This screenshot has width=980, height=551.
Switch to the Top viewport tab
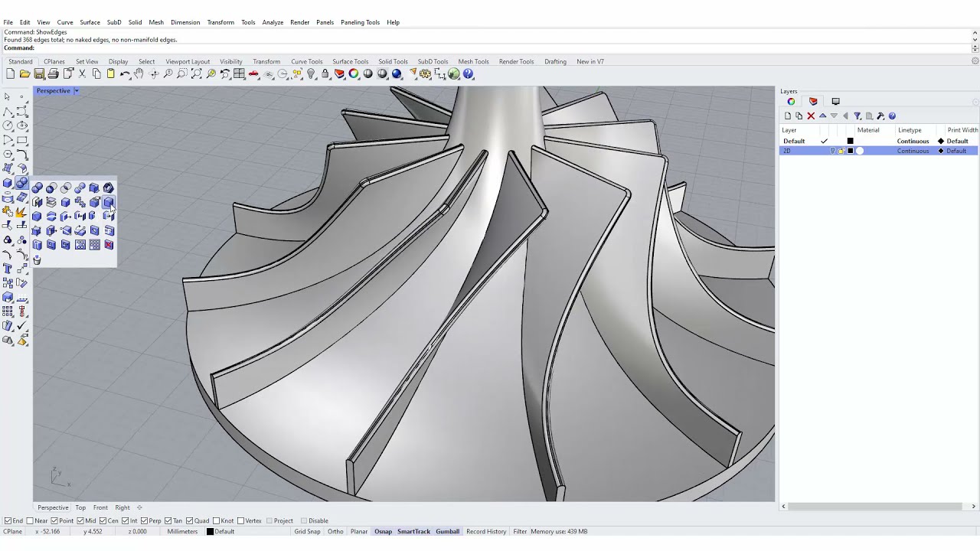pyautogui.click(x=80, y=507)
